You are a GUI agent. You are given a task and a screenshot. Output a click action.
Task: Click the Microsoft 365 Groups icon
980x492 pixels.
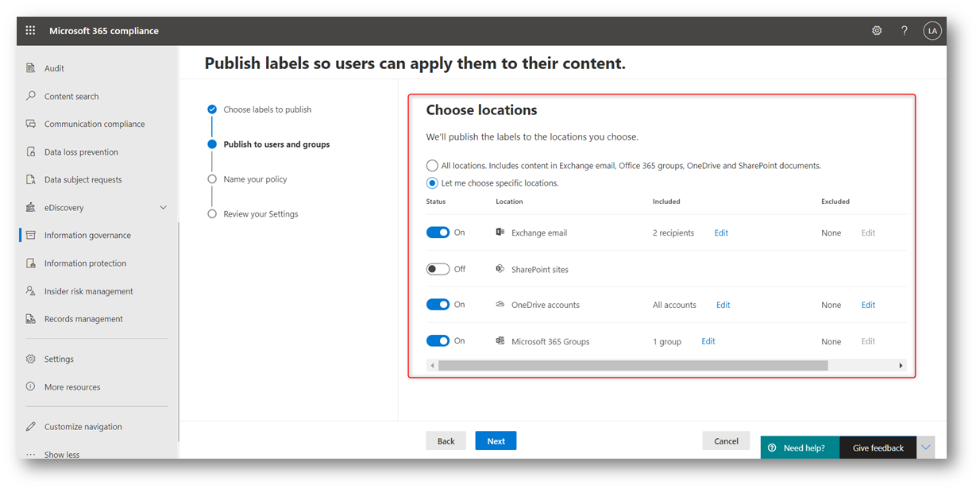point(500,341)
